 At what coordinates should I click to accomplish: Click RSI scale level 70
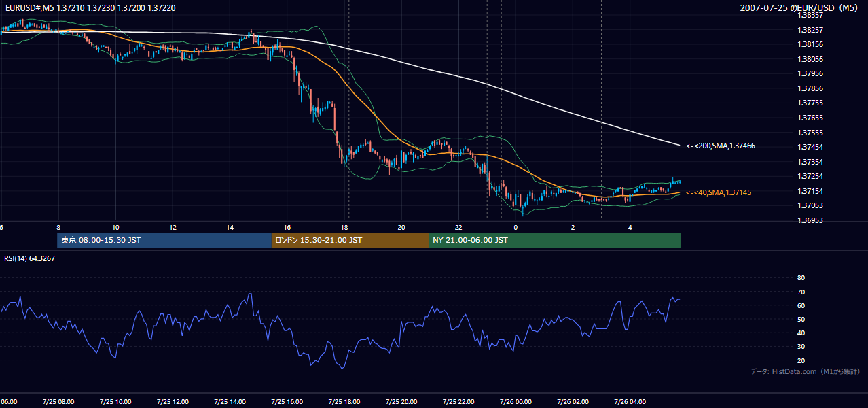[801, 292]
